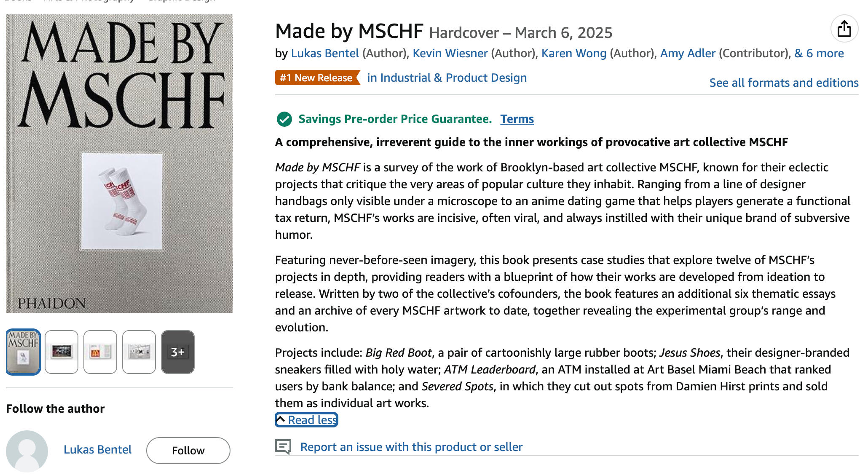
Task: Open Karen Wong author link
Action: pyautogui.click(x=573, y=53)
